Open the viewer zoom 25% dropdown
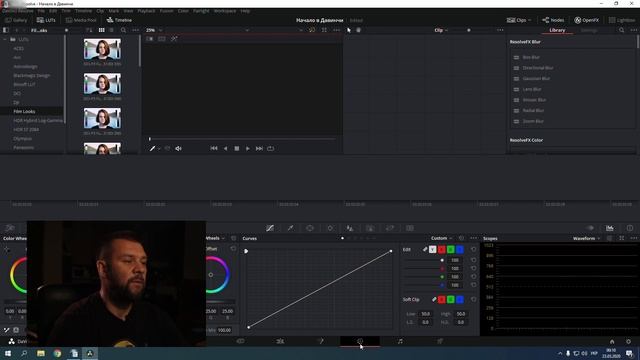 pyautogui.click(x=154, y=30)
